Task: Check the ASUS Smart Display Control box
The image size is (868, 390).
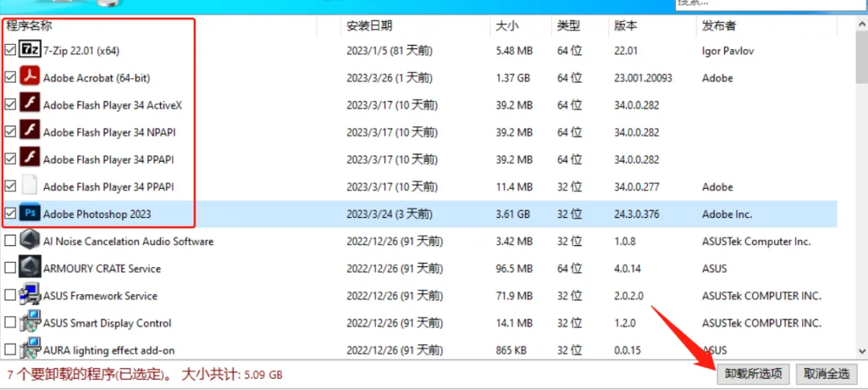Action: pyautogui.click(x=10, y=322)
